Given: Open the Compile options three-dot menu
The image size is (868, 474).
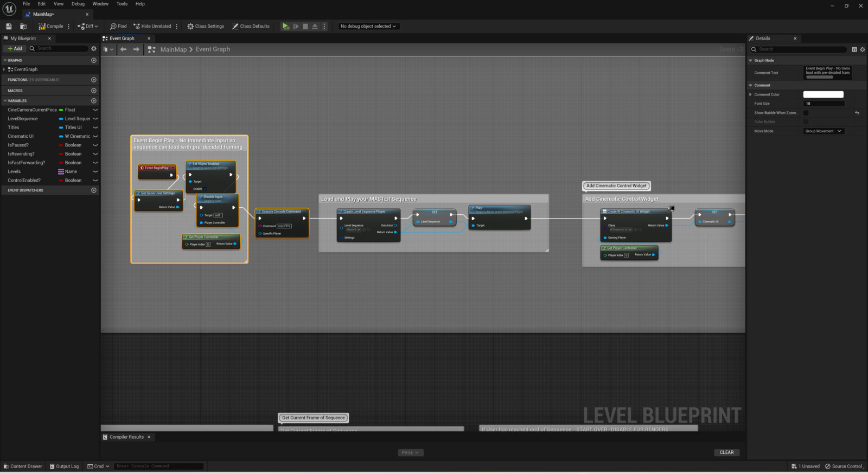Looking at the screenshot, I should tap(68, 26).
